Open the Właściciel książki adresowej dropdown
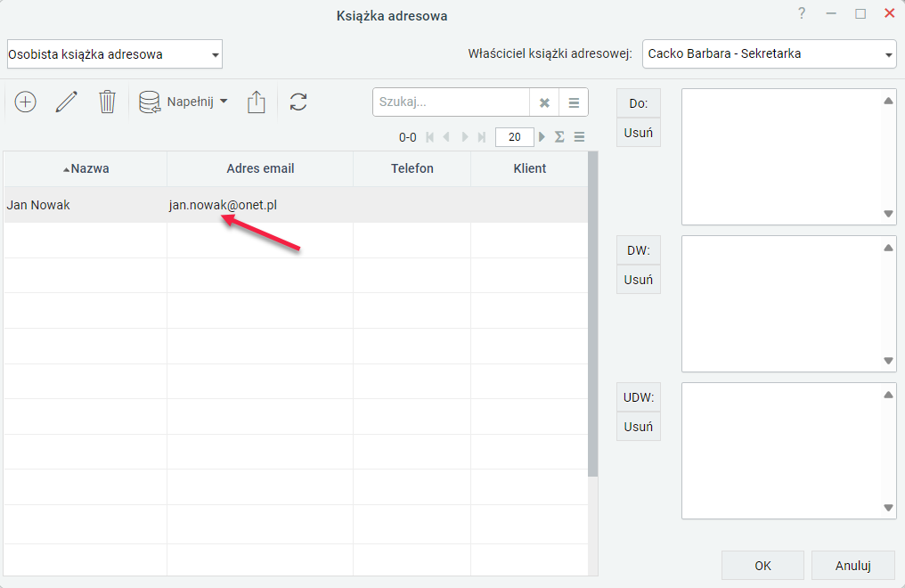The height and width of the screenshot is (588, 905). [x=770, y=54]
